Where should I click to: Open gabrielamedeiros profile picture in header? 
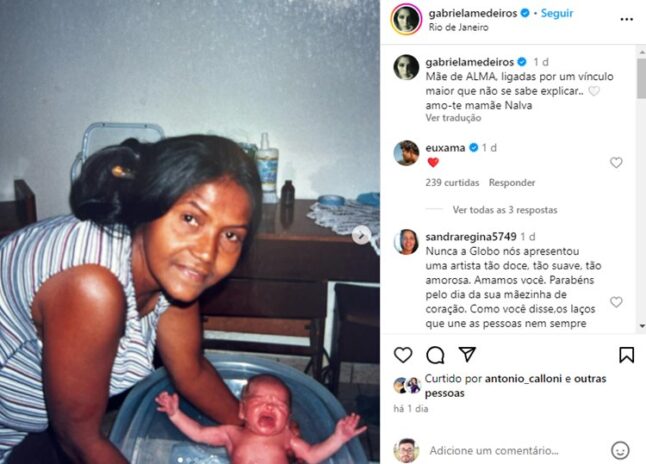tap(406, 19)
